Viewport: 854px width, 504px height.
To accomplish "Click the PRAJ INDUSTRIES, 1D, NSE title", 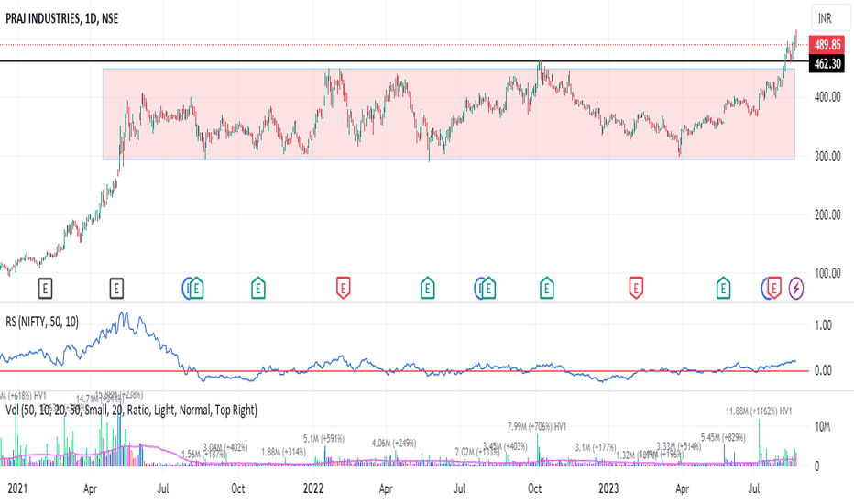I will [x=61, y=18].
